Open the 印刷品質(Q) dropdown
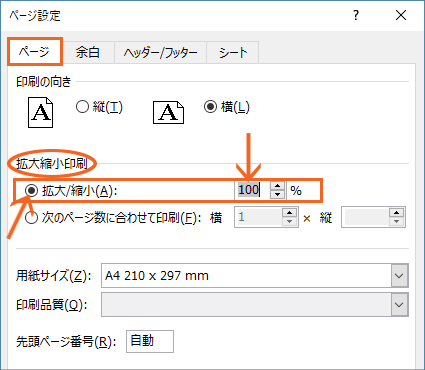Image resolution: width=425 pixels, height=370 pixels. [x=399, y=305]
